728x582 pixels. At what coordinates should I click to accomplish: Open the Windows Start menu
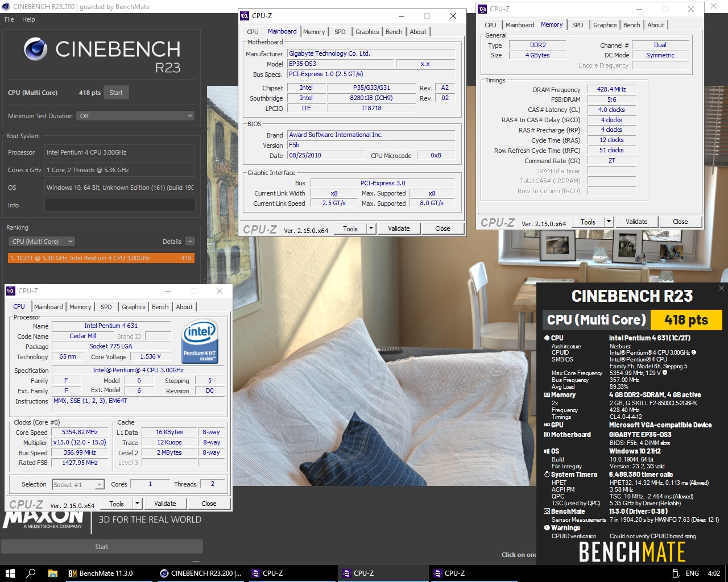click(x=10, y=573)
